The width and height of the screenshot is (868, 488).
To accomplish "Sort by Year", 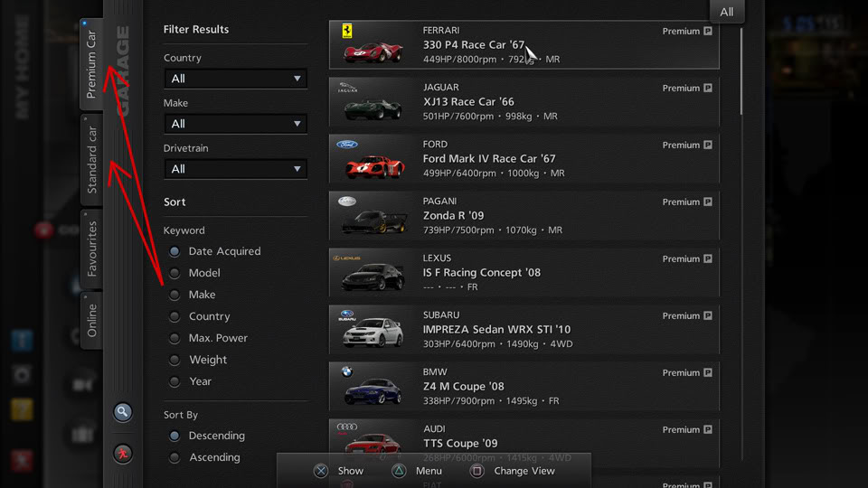I will pyautogui.click(x=175, y=381).
